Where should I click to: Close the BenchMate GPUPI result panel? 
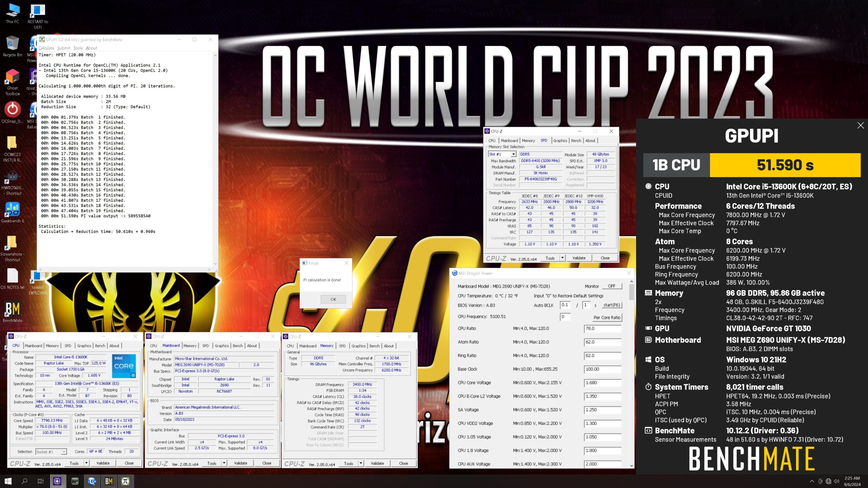click(861, 125)
